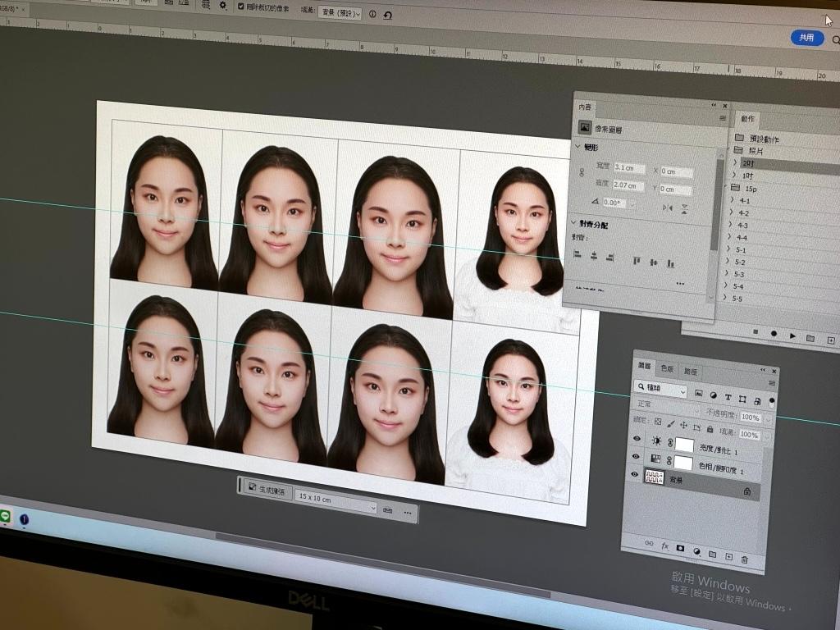The height and width of the screenshot is (630, 840).
Task: Filter layers by adjustment layer icon
Action: pyautogui.click(x=713, y=395)
